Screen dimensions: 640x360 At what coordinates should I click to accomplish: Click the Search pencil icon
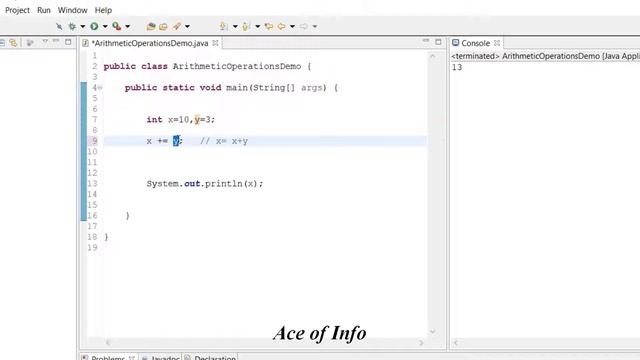pos(177,27)
